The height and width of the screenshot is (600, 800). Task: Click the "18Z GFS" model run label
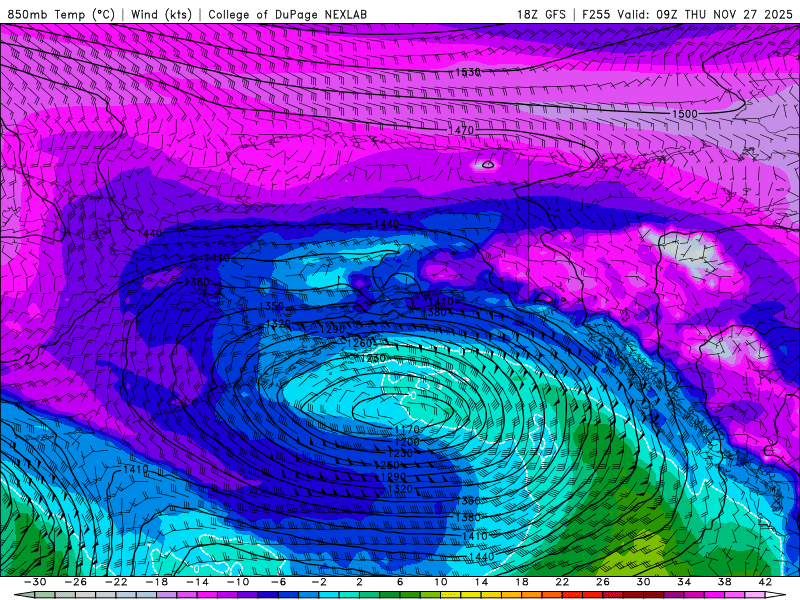click(541, 14)
